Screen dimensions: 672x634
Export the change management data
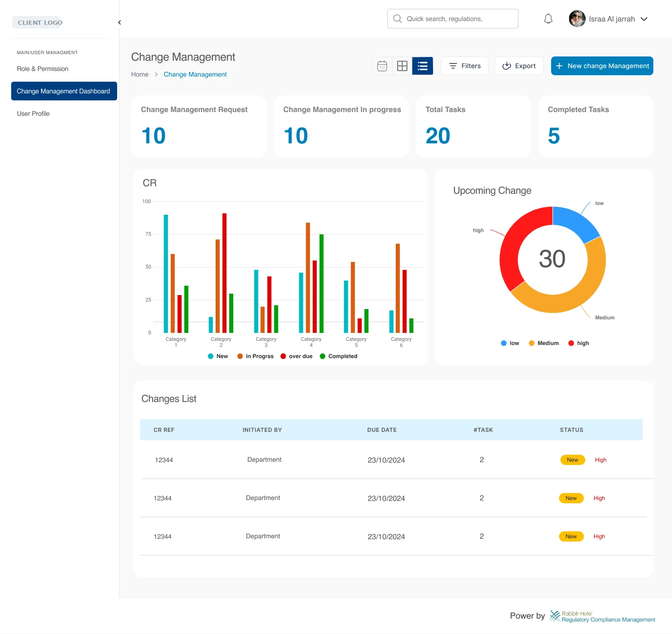(519, 66)
